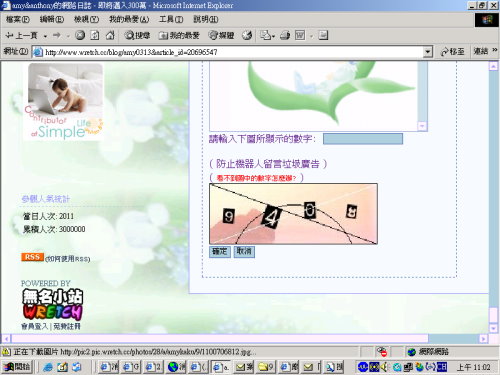Click the horizontal scrollbar right arrow

[x=484, y=339]
